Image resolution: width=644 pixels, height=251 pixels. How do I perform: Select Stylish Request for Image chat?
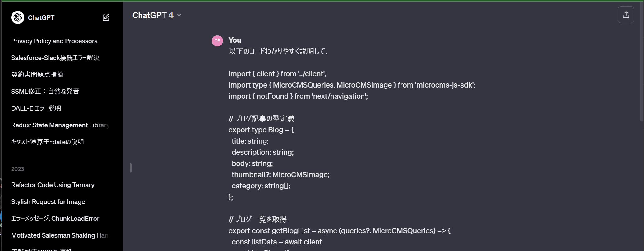pos(48,202)
